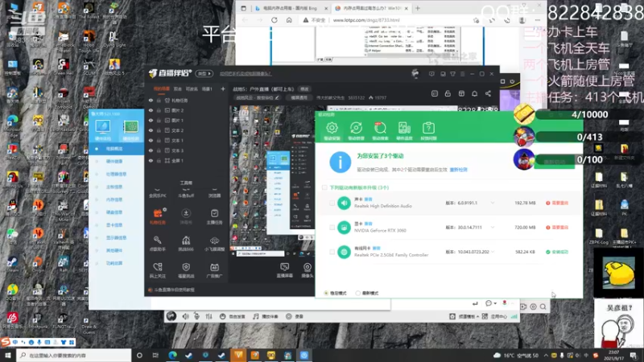
Task: Click the speaker volume icon in bottom toolbar
Action: coord(186,316)
